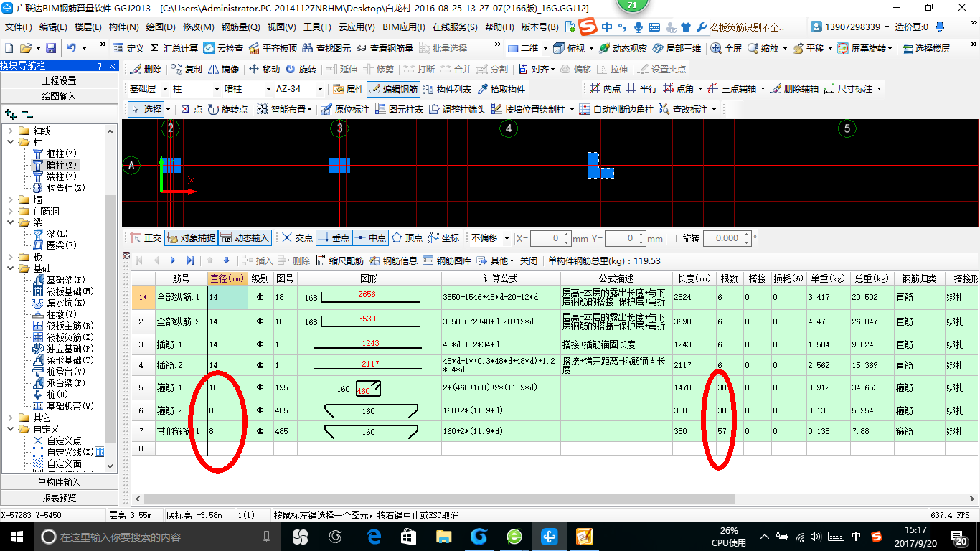Toggle 交点 intersection snap
This screenshot has height=551, width=980.
point(297,237)
